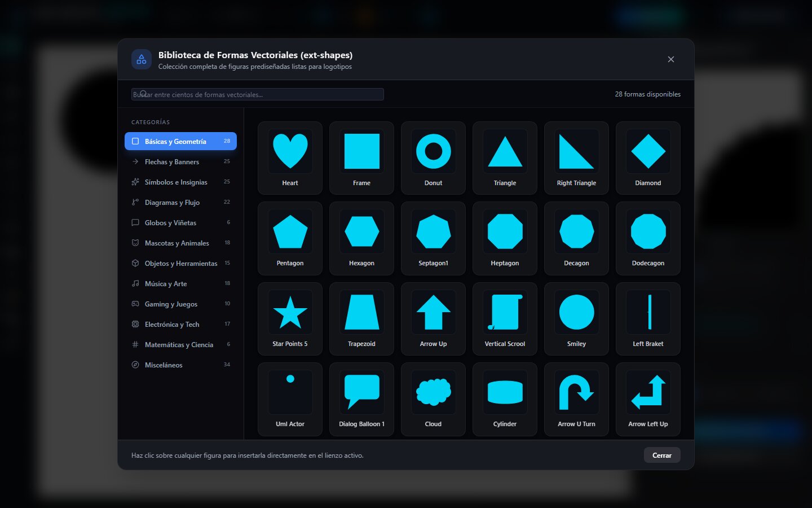812x508 pixels.
Task: Switch to Música y Arte category
Action: click(x=180, y=283)
